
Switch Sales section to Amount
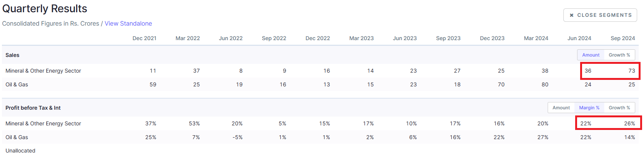590,55
